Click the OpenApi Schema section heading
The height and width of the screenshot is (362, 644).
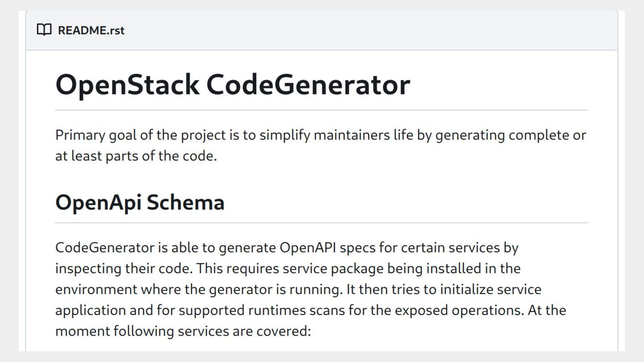[x=140, y=202]
